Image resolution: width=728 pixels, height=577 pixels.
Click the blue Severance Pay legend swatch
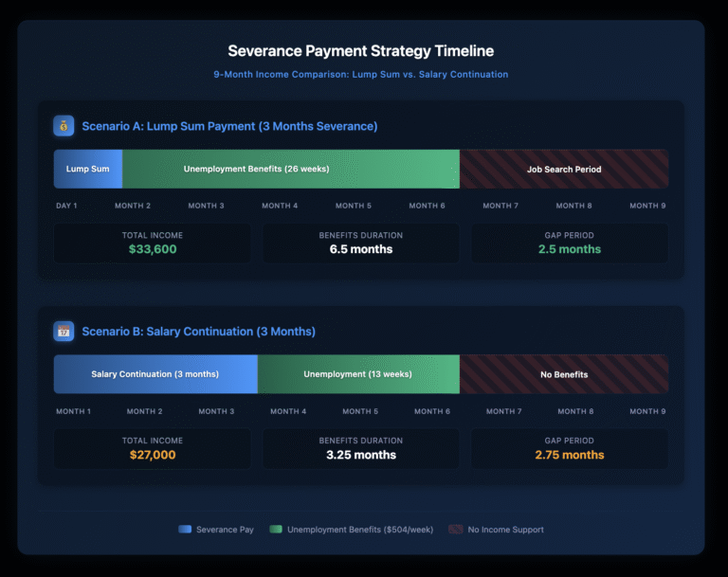[185, 530]
